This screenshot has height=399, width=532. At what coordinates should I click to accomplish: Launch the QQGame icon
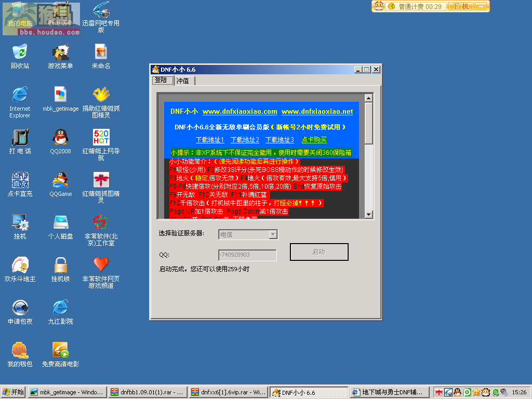60,184
